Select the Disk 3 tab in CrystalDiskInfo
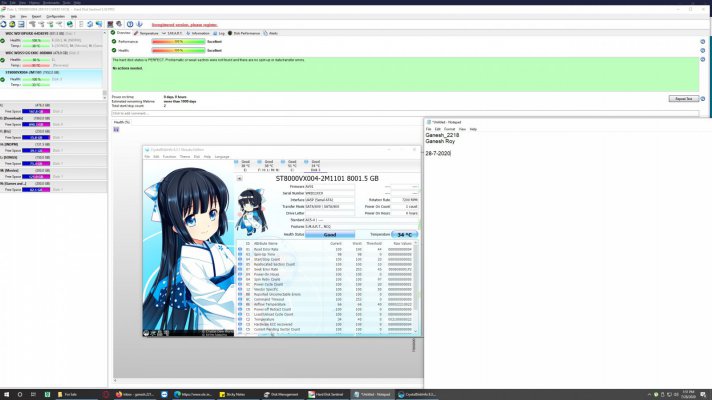Image resolution: width=712 pixels, height=400 pixels. tap(315, 165)
